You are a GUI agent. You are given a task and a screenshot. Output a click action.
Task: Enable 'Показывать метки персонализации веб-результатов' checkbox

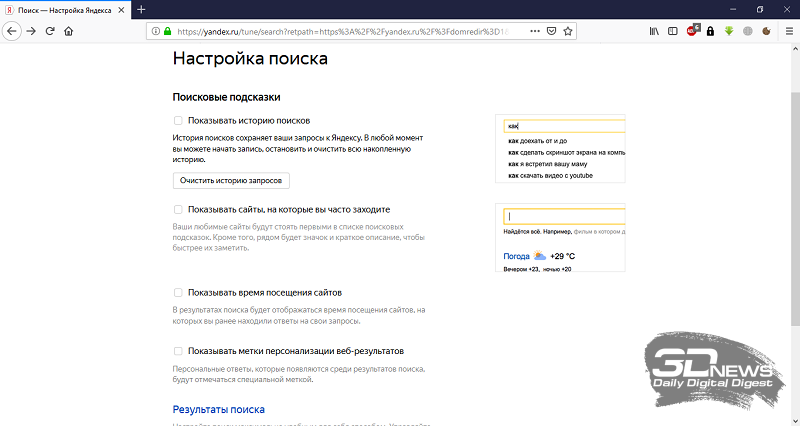[x=178, y=351]
